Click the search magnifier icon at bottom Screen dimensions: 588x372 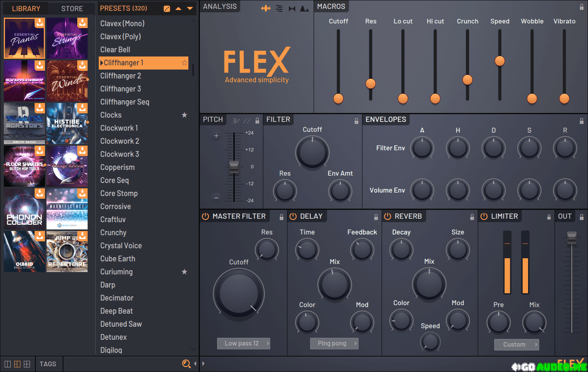(x=186, y=364)
